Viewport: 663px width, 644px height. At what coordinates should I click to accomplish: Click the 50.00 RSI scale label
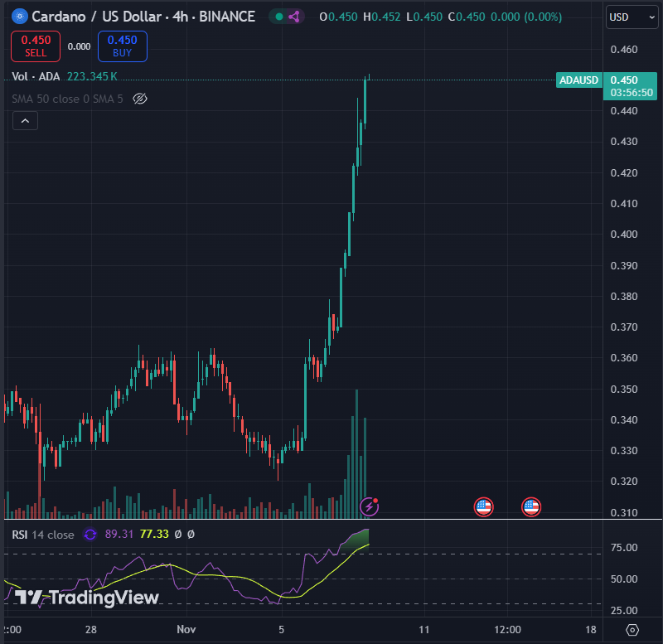[x=624, y=579]
